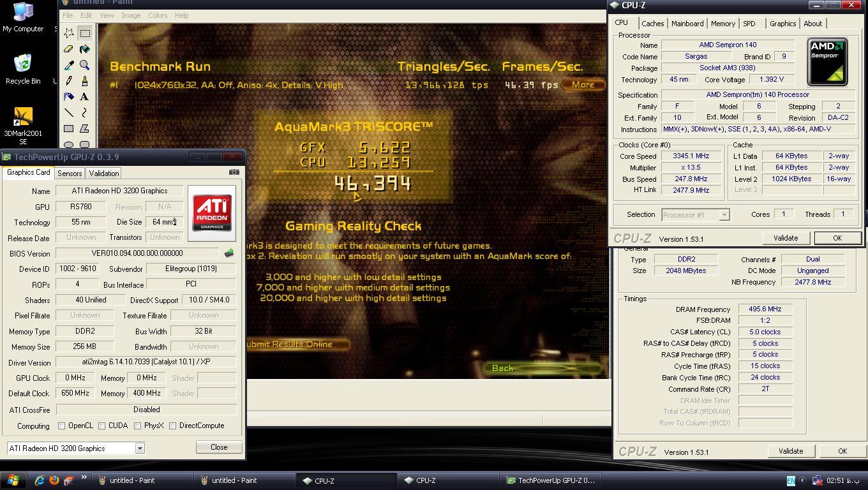Choose the Fill With Color bucket tool

click(85, 49)
